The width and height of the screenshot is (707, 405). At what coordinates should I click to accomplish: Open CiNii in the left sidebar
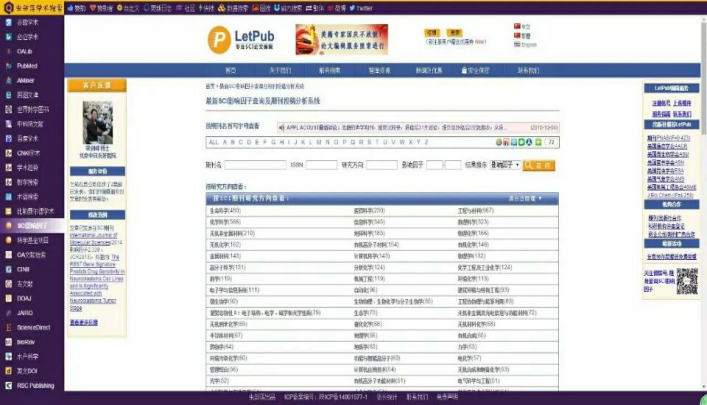23,269
